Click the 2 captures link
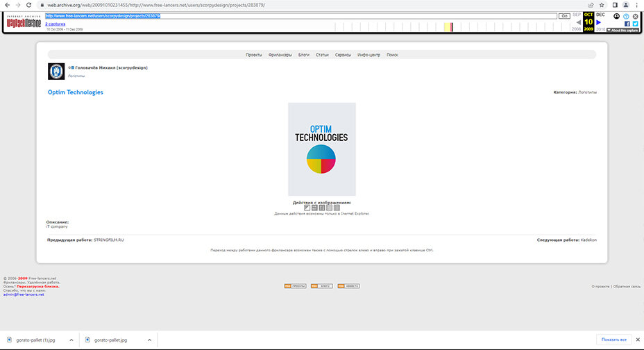This screenshot has width=644, height=350. click(x=56, y=24)
